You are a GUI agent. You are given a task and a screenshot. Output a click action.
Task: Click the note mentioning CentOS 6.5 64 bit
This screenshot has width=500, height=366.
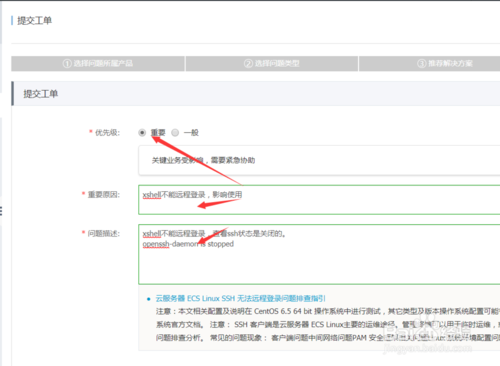click(328, 311)
